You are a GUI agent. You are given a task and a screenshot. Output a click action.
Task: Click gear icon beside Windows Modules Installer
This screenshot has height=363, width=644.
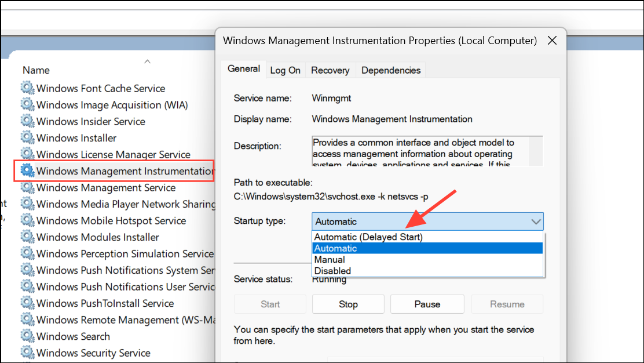(28, 237)
